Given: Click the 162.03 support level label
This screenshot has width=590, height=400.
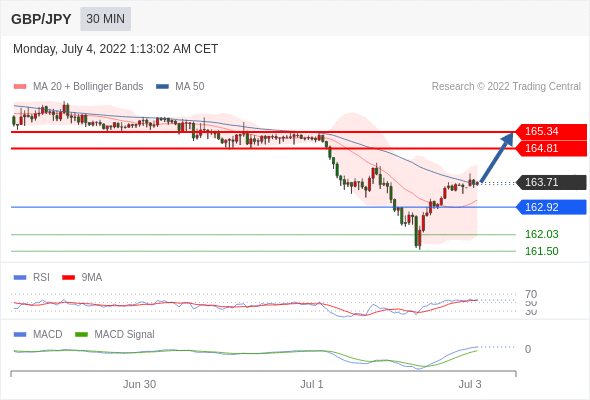Looking at the screenshot, I should point(541,234).
